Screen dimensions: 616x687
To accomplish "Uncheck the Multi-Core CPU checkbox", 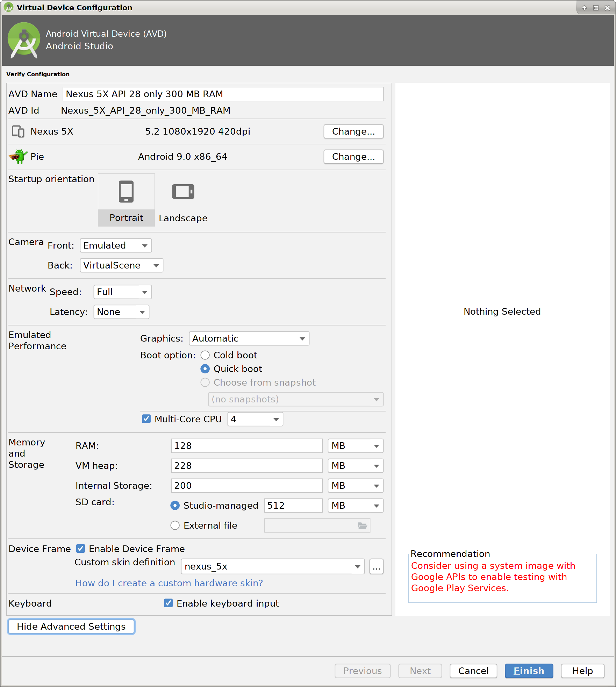I will point(146,419).
